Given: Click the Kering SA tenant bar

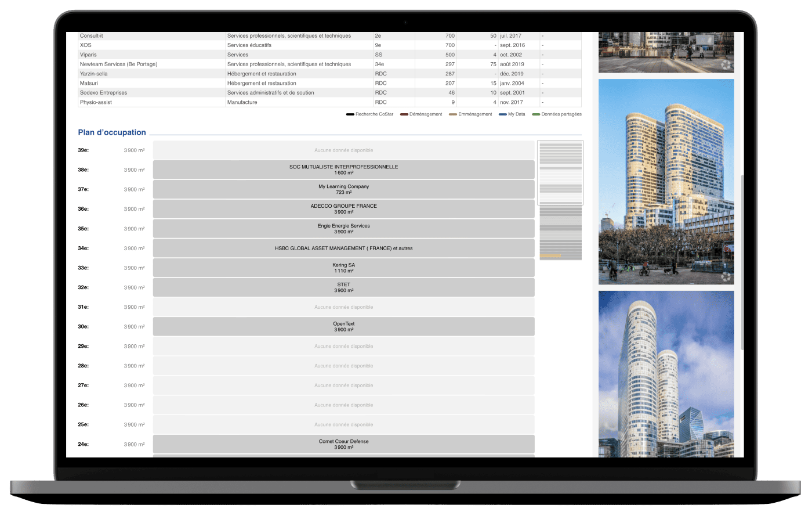Looking at the screenshot, I should (x=343, y=268).
